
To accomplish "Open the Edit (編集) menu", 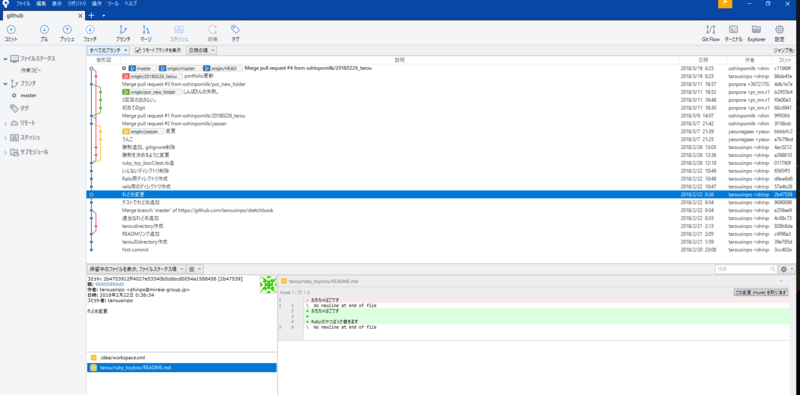I will [x=41, y=4].
